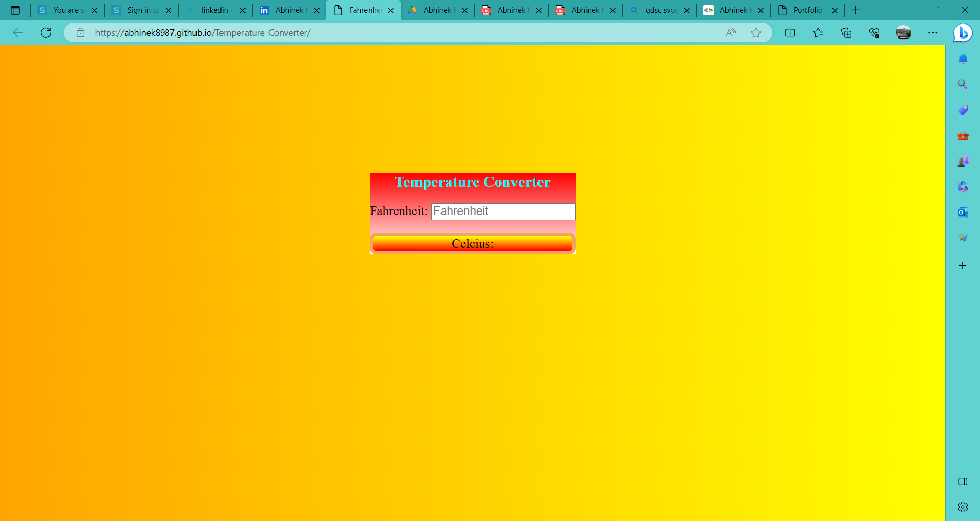Open a new tab
This screenshot has width=980, height=521.
tap(856, 10)
